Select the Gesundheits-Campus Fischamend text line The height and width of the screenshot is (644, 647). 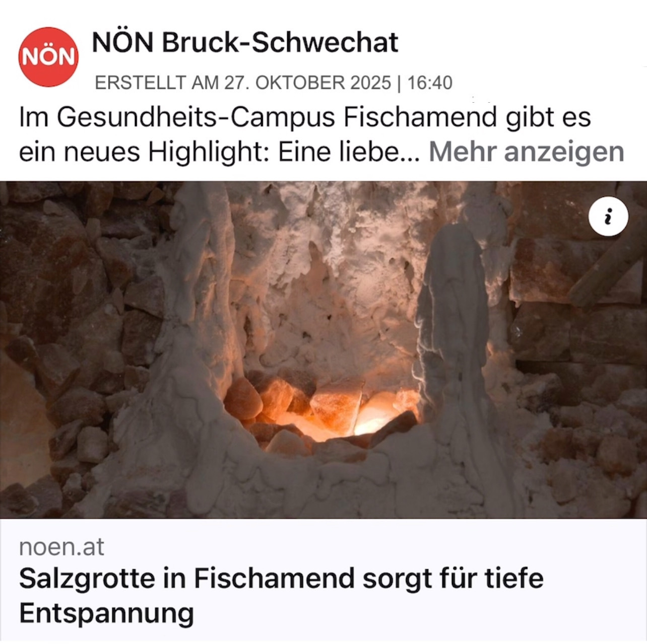304,118
